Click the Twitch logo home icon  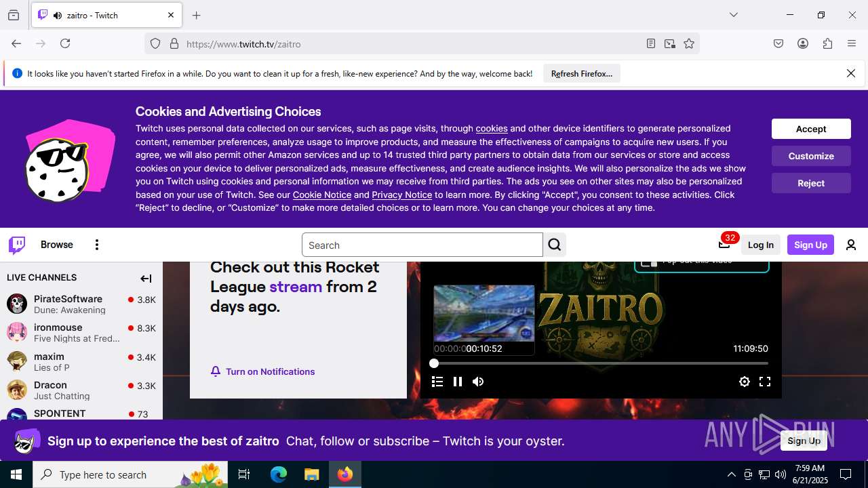(x=17, y=245)
